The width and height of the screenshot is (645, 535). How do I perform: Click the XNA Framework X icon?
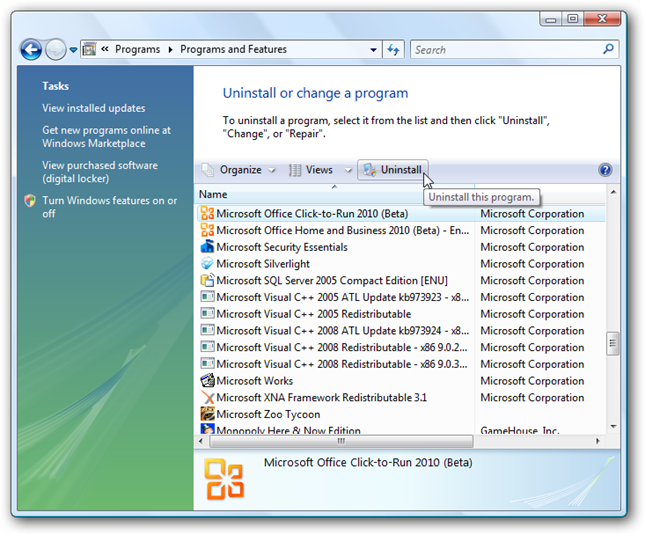[x=207, y=397]
